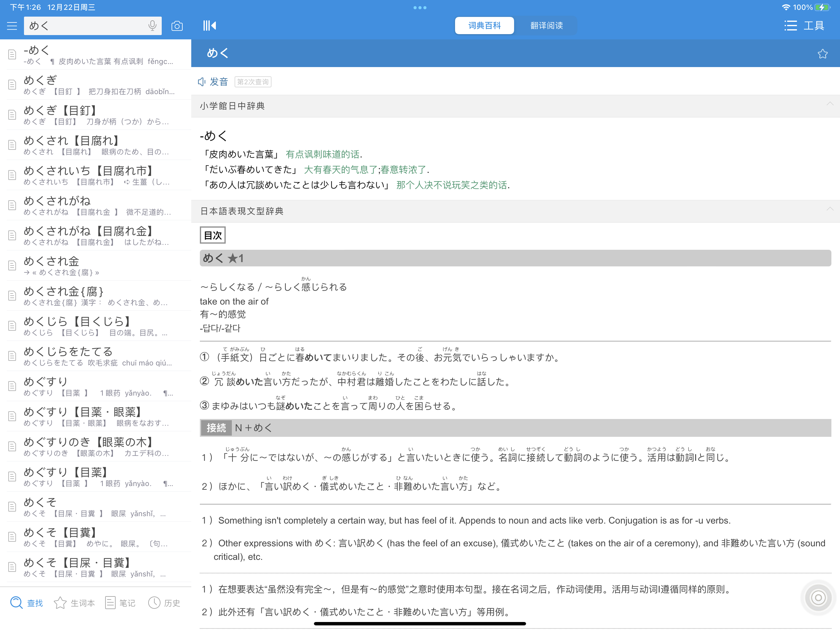Switch to 词典百科 tab
840x630 pixels.
pyautogui.click(x=484, y=26)
